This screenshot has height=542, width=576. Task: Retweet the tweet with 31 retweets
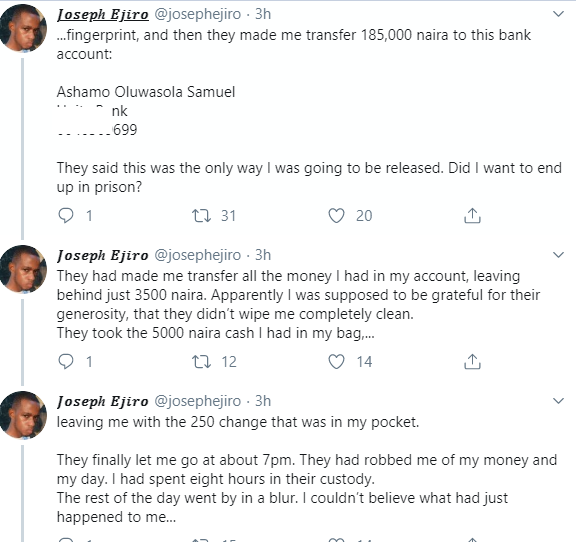tap(201, 216)
